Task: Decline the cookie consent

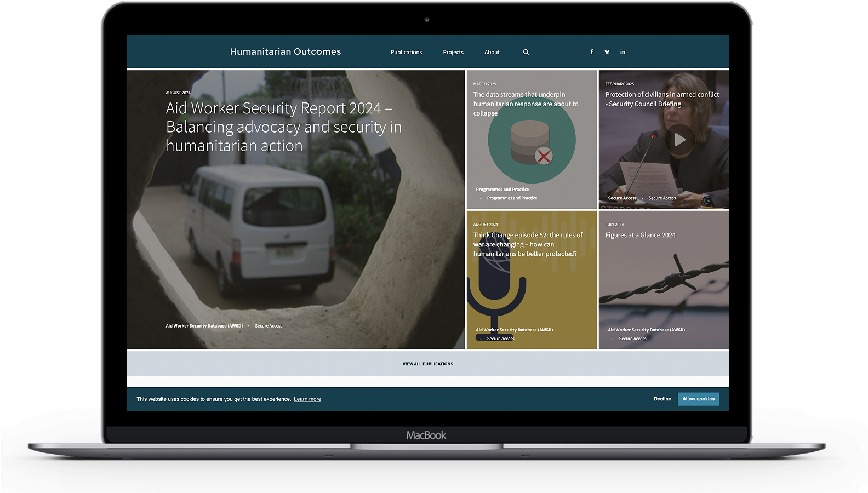Action: [x=662, y=399]
